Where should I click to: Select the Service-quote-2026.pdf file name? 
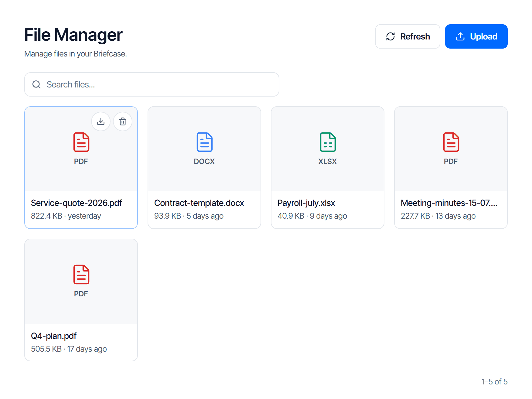(76, 203)
